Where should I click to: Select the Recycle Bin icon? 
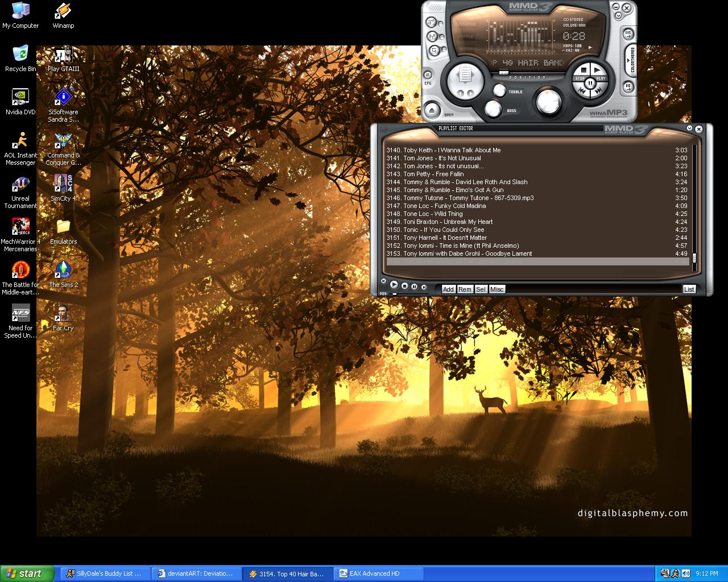[x=20, y=59]
